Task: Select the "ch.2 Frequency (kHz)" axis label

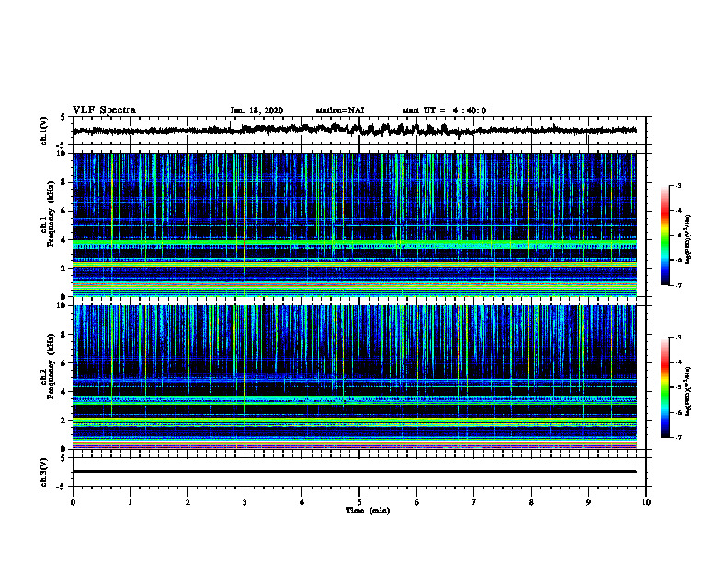Action: coord(48,366)
